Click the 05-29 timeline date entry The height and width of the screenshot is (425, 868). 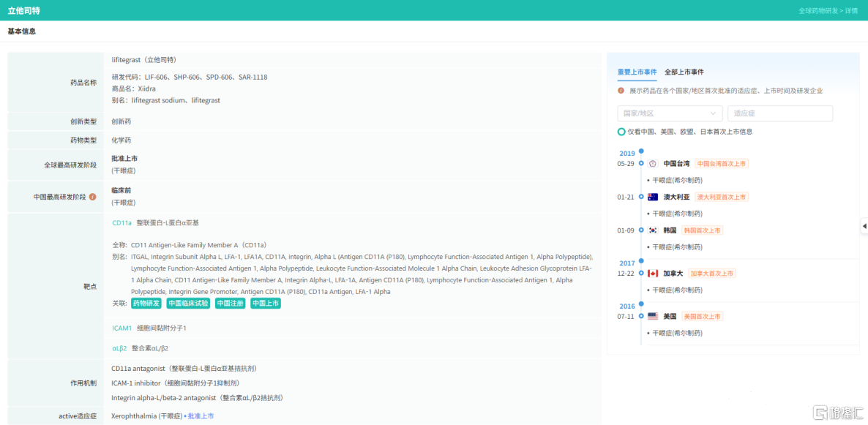pyautogui.click(x=626, y=164)
